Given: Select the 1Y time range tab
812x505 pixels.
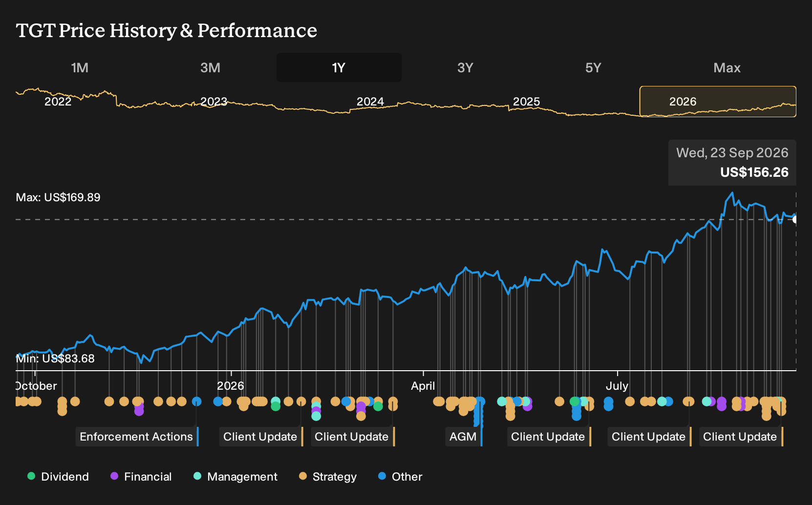Looking at the screenshot, I should tap(339, 67).
